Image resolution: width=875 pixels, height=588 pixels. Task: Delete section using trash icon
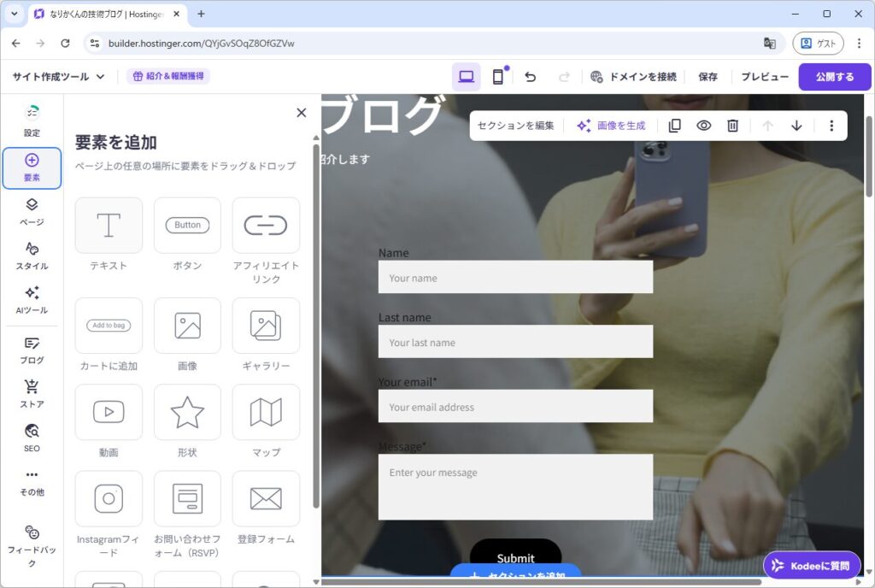(x=732, y=126)
